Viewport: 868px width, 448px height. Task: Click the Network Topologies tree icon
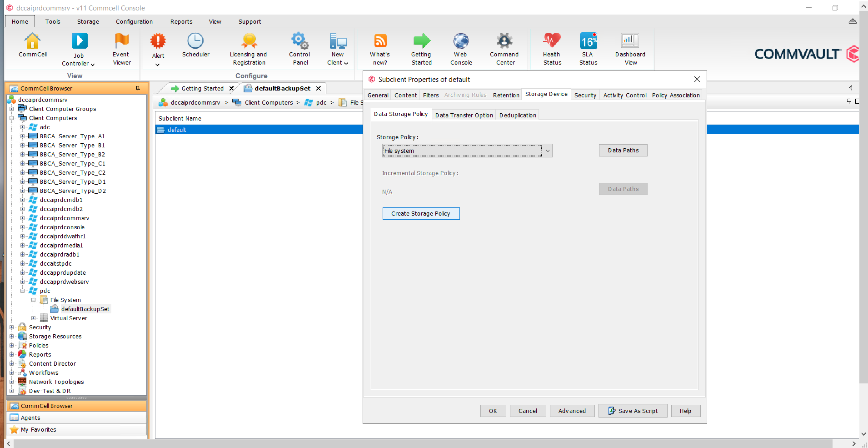coord(22,382)
